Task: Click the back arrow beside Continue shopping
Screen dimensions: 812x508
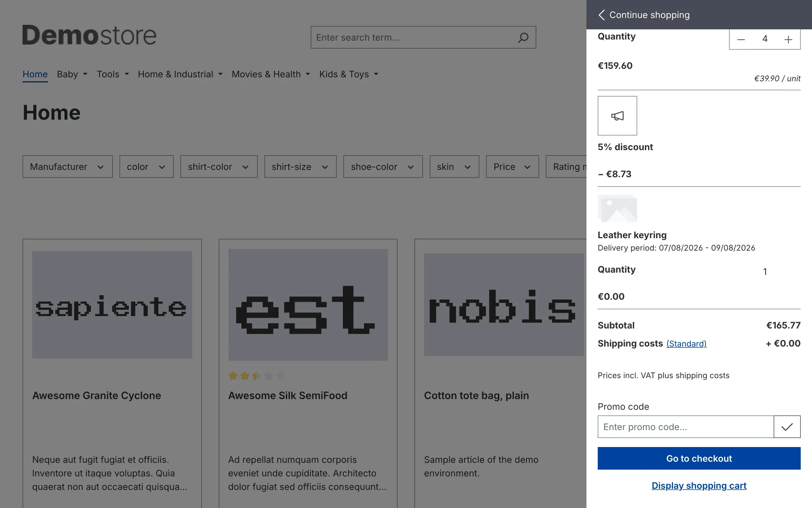Action: click(x=602, y=15)
